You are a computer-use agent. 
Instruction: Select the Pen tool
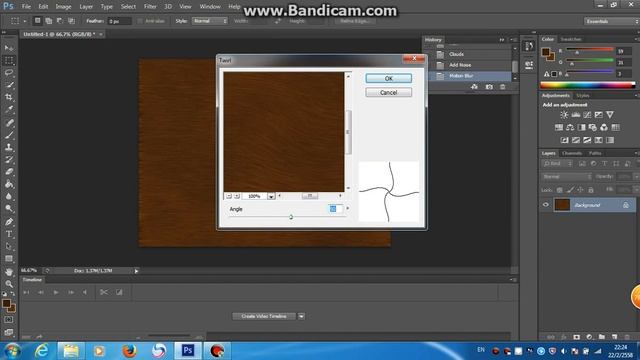click(x=9, y=222)
